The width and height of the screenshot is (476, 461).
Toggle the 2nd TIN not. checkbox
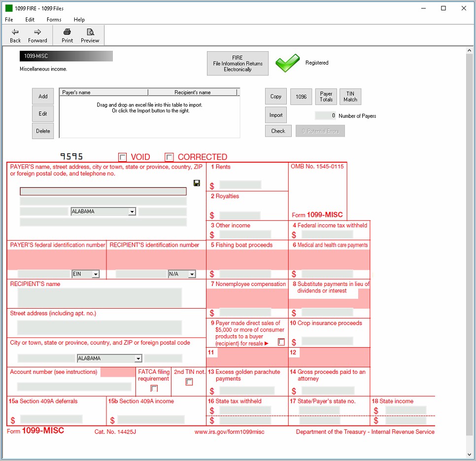point(189,382)
